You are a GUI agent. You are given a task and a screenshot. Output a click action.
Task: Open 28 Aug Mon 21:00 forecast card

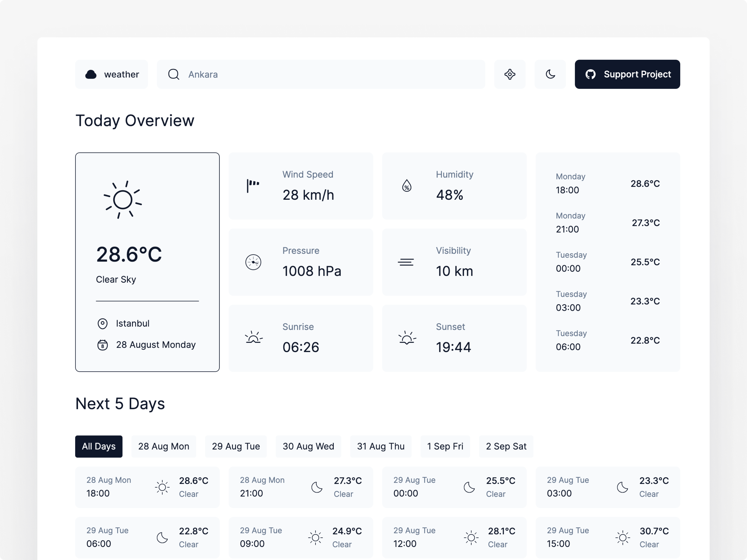click(301, 487)
